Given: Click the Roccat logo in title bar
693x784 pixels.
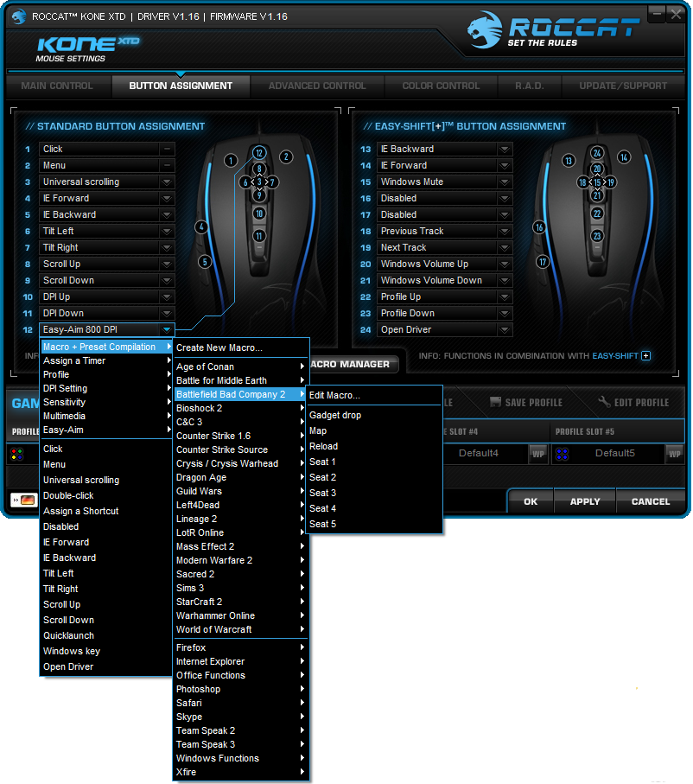Looking at the screenshot, I should click(x=19, y=16).
